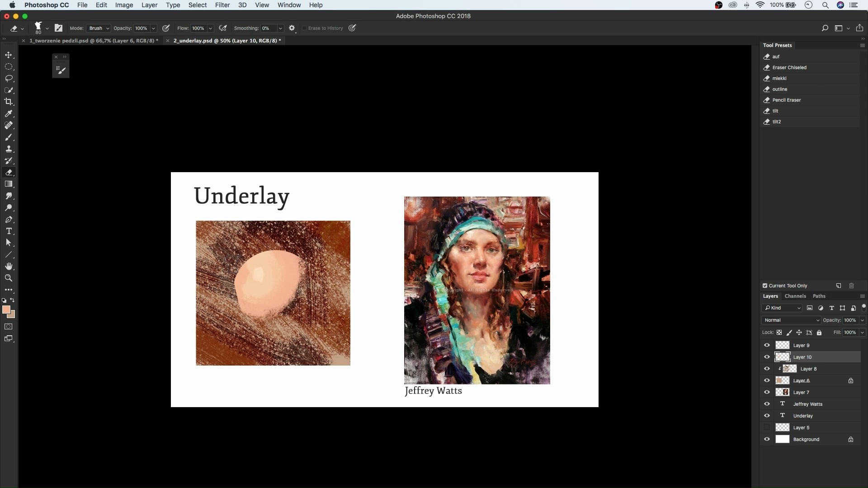Select the Clone Stamp tool
Image resolution: width=868 pixels, height=488 pixels.
click(x=9, y=149)
